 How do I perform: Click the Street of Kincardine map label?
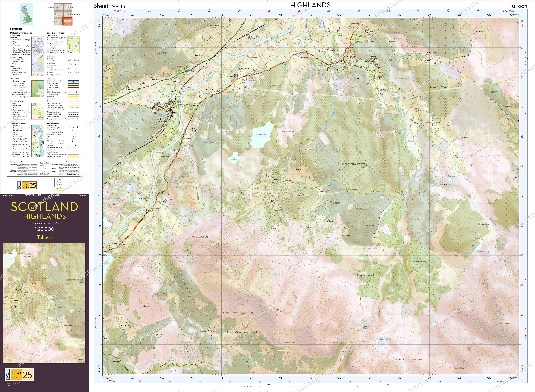pos(190,145)
